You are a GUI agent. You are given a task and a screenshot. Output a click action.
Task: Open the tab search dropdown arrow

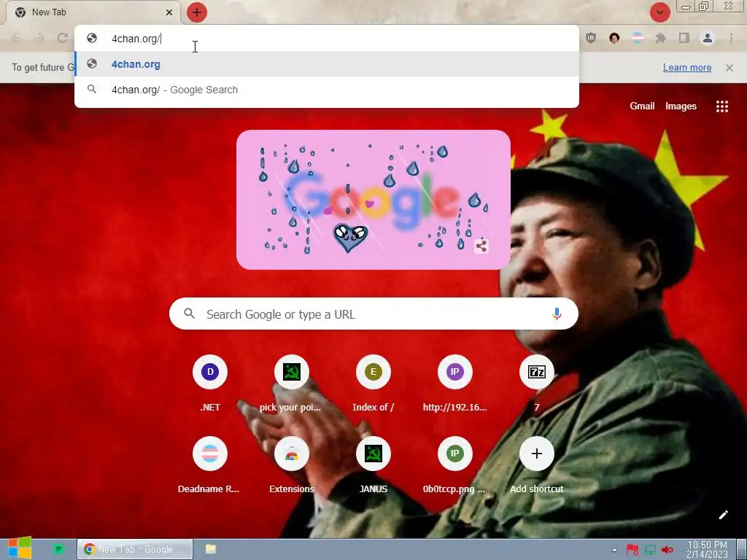(659, 12)
